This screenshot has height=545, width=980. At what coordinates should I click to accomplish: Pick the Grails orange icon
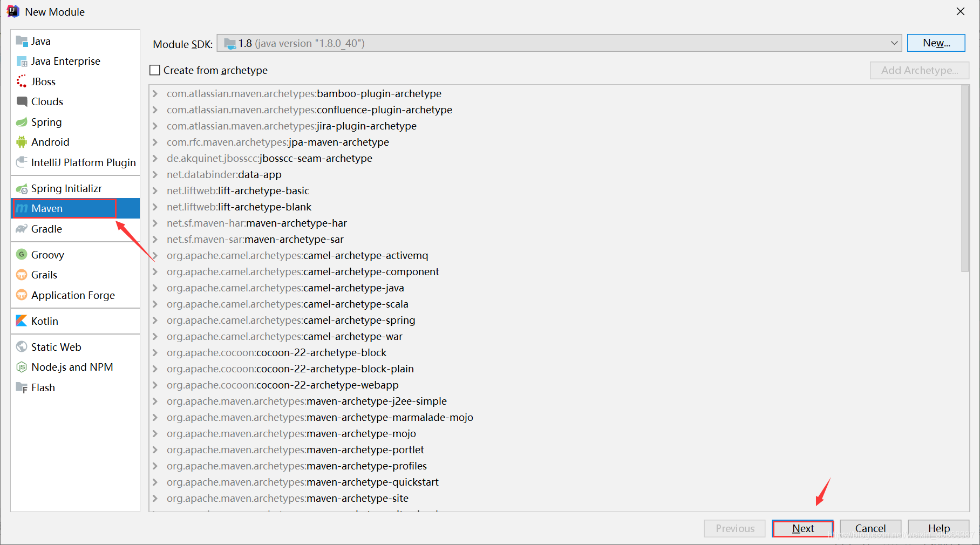point(22,275)
